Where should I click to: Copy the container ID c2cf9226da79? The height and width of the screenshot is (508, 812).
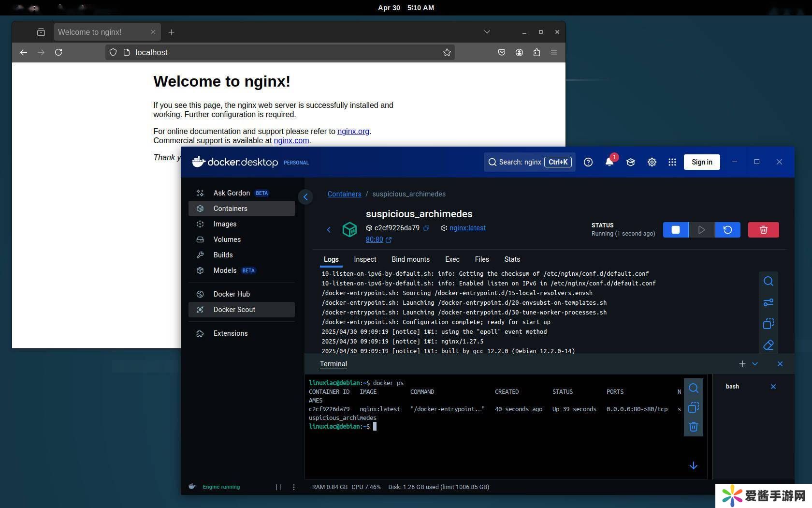[426, 228]
